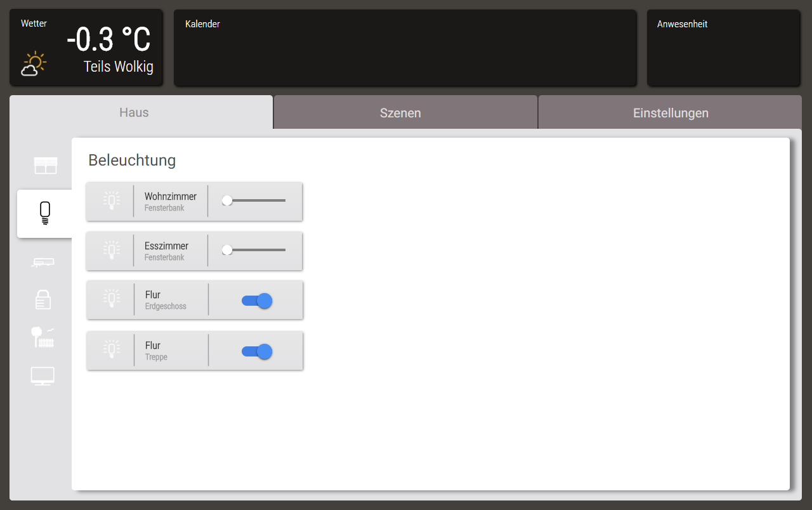Open the Anwesenheit widget

coord(723,48)
